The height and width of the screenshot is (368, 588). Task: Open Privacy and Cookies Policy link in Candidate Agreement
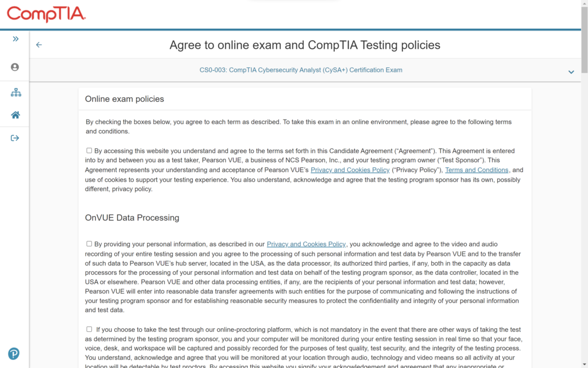[350, 170]
